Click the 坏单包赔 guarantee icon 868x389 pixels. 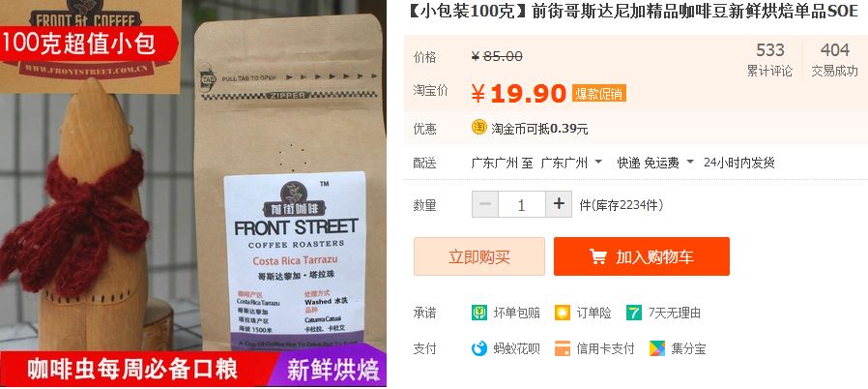[x=478, y=313]
